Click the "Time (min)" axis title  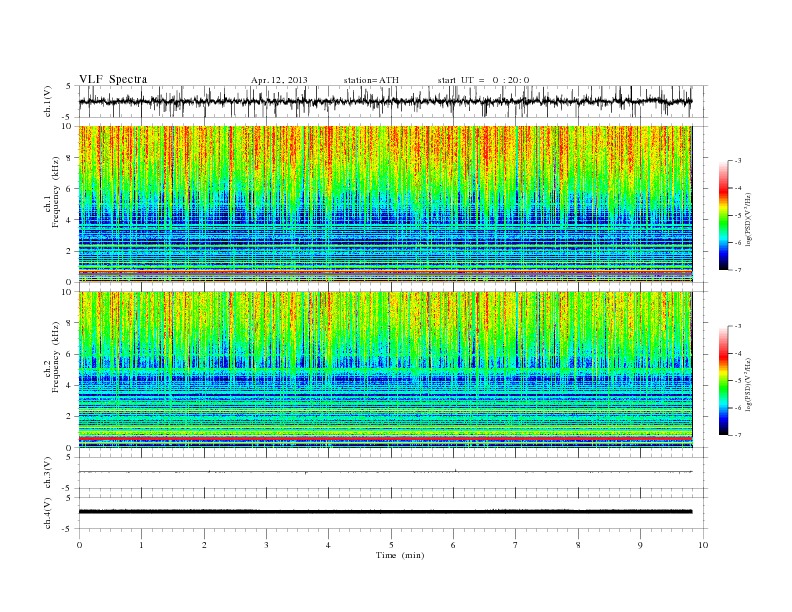tap(400, 555)
